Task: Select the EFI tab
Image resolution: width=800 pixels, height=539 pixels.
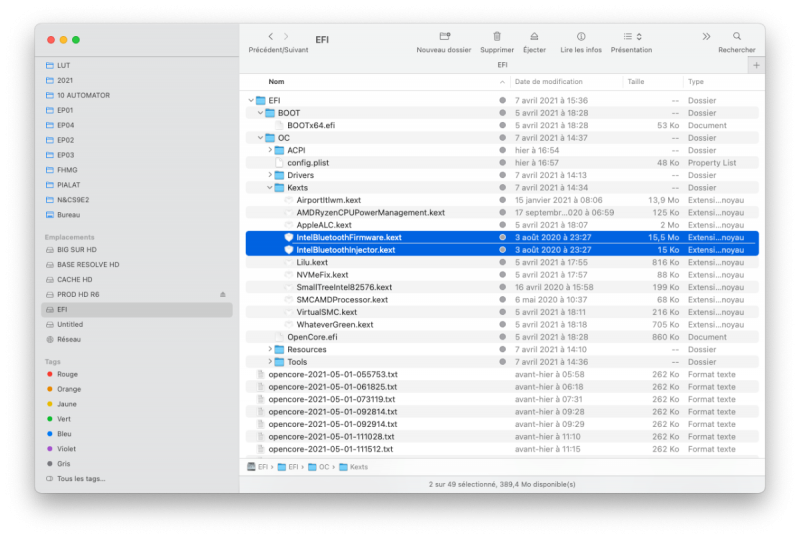Action: click(494, 65)
